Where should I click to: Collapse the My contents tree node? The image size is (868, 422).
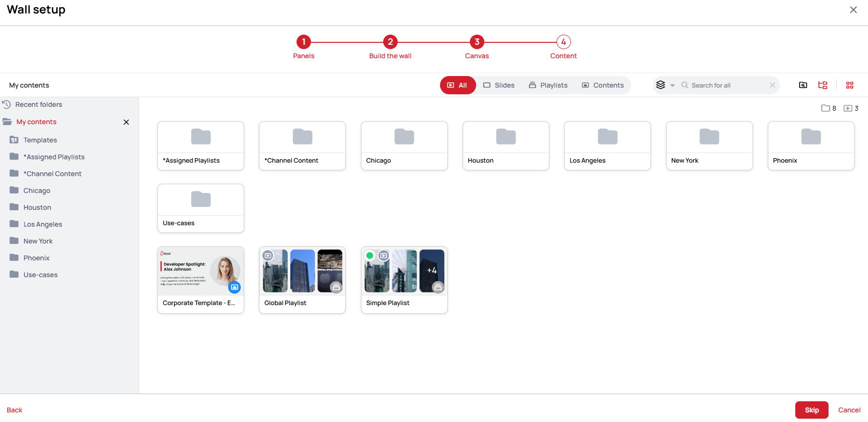click(7, 122)
